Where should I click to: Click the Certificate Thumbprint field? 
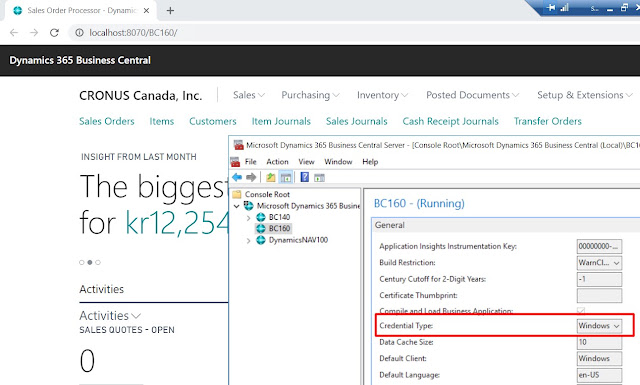point(599,296)
